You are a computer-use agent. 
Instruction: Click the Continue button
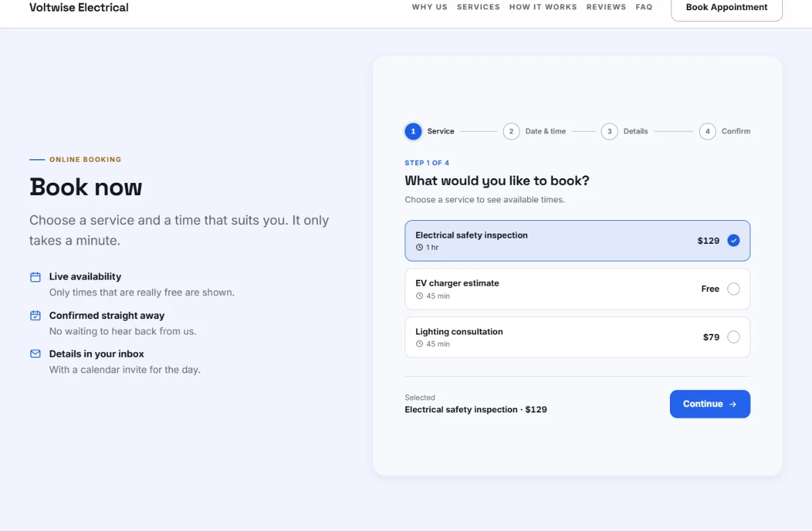click(710, 404)
